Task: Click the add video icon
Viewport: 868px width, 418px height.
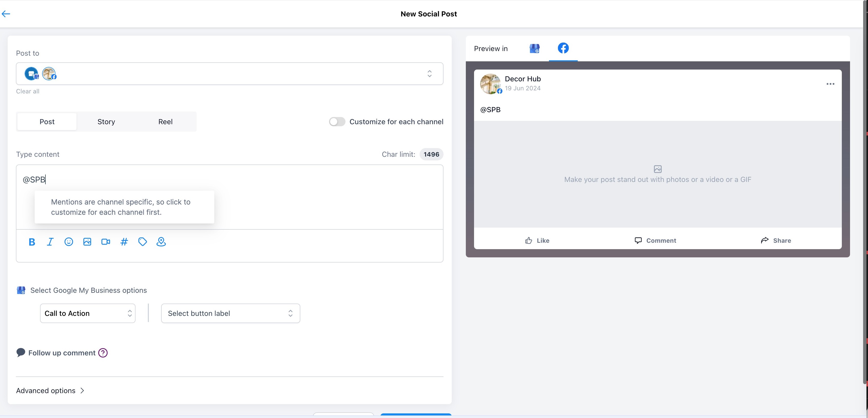Action: (x=106, y=242)
